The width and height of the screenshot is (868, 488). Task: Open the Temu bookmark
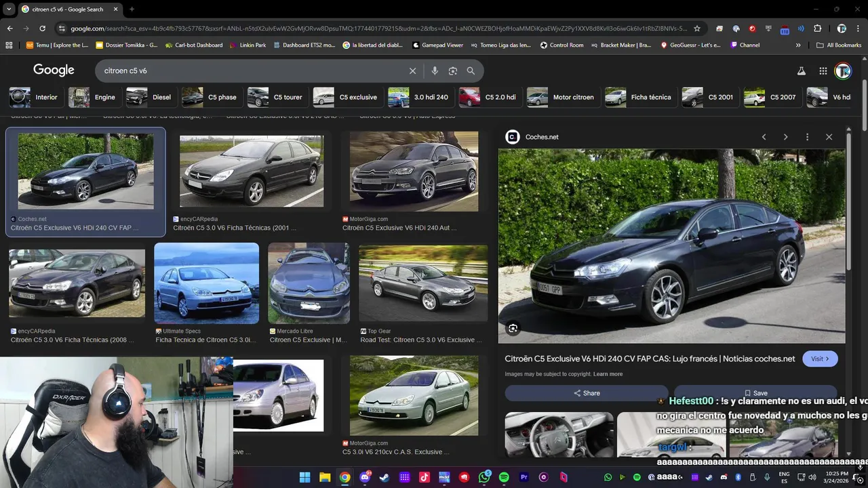coord(57,45)
